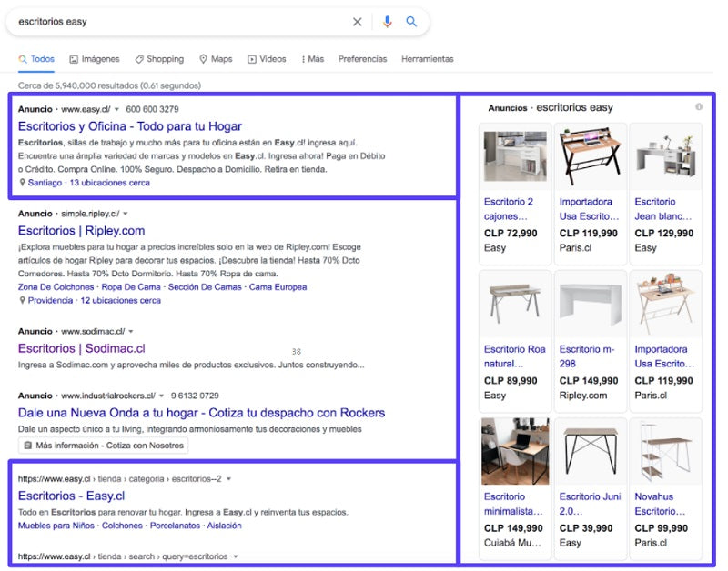The height and width of the screenshot is (571, 728).
Task: Click the Ripley.com seller under CLP 149,990
Action: (x=583, y=396)
